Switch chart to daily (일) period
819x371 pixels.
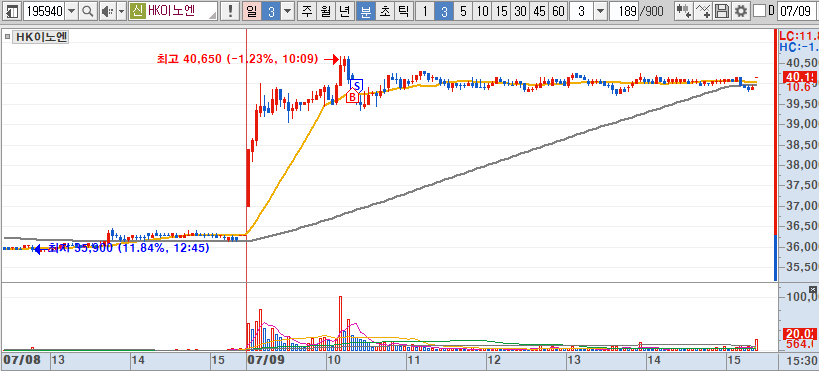tap(252, 11)
